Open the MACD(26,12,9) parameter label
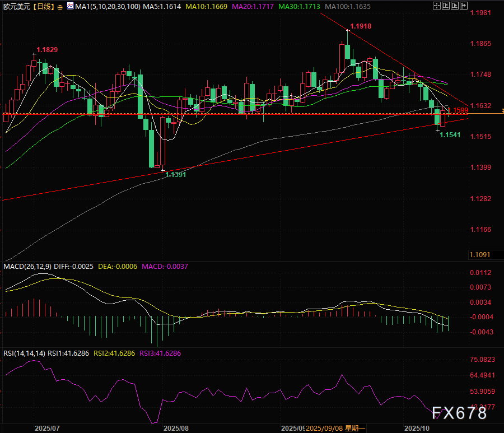This screenshot has width=504, height=433. point(27,266)
